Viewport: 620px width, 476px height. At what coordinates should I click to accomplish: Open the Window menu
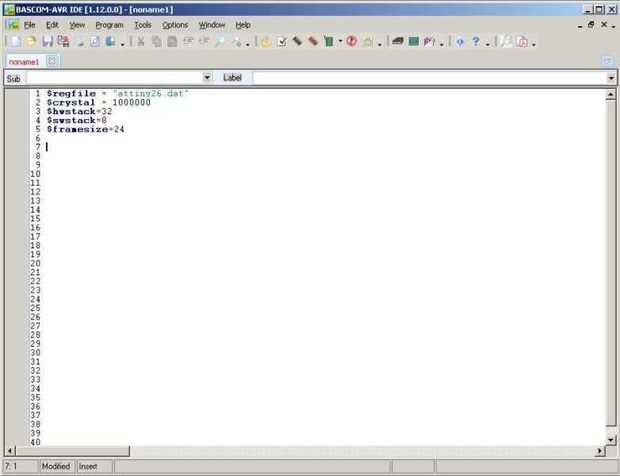pyautogui.click(x=212, y=25)
